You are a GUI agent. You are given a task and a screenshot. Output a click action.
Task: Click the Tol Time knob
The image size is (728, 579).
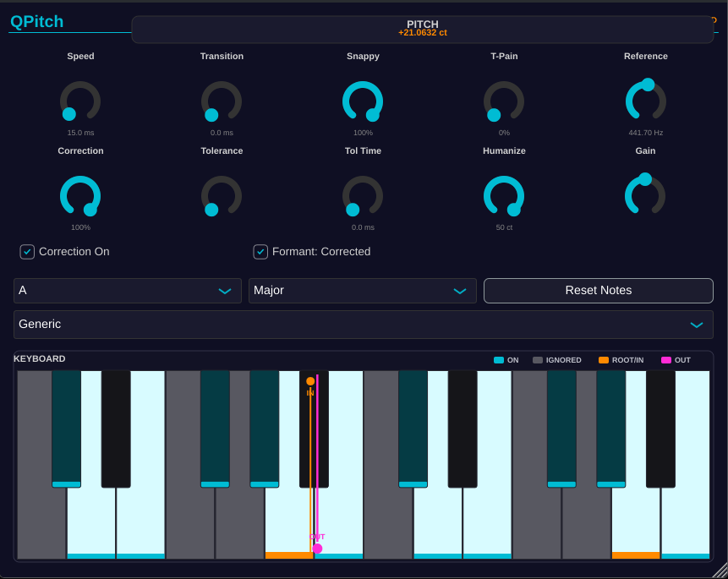pyautogui.click(x=363, y=196)
